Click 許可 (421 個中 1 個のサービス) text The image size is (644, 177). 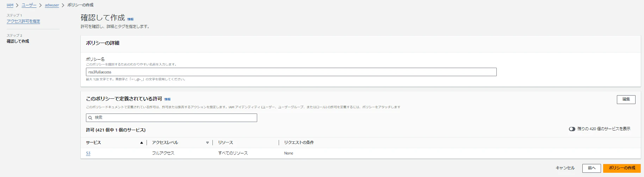click(116, 130)
